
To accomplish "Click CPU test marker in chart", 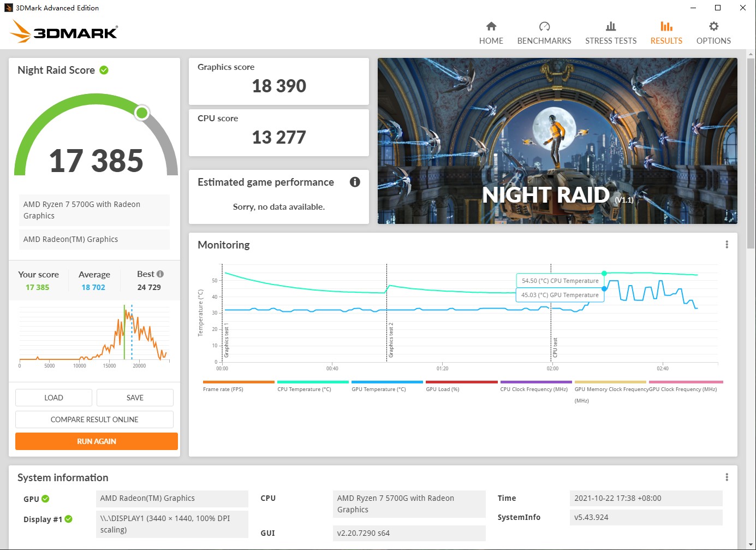I will click(x=555, y=347).
